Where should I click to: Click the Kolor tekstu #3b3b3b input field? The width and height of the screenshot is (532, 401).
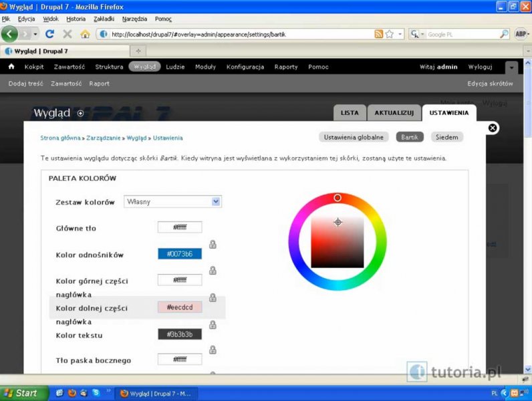[180, 334]
